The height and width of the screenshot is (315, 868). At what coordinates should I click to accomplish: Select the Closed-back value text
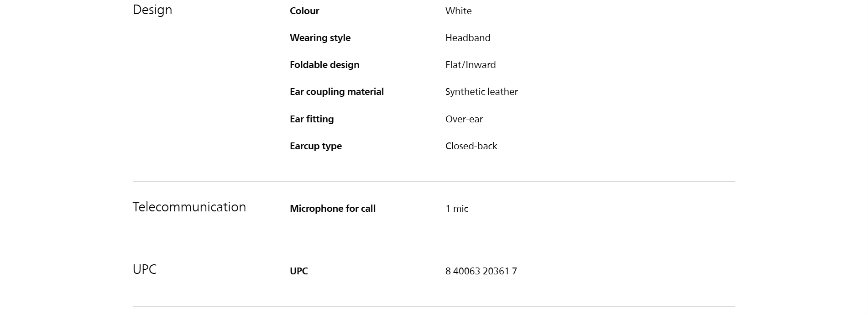click(471, 146)
